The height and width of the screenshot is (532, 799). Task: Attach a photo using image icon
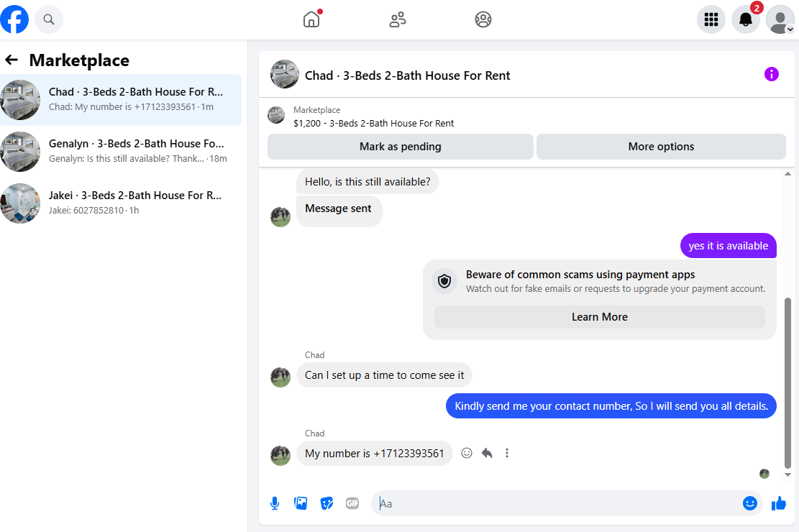[x=301, y=503]
